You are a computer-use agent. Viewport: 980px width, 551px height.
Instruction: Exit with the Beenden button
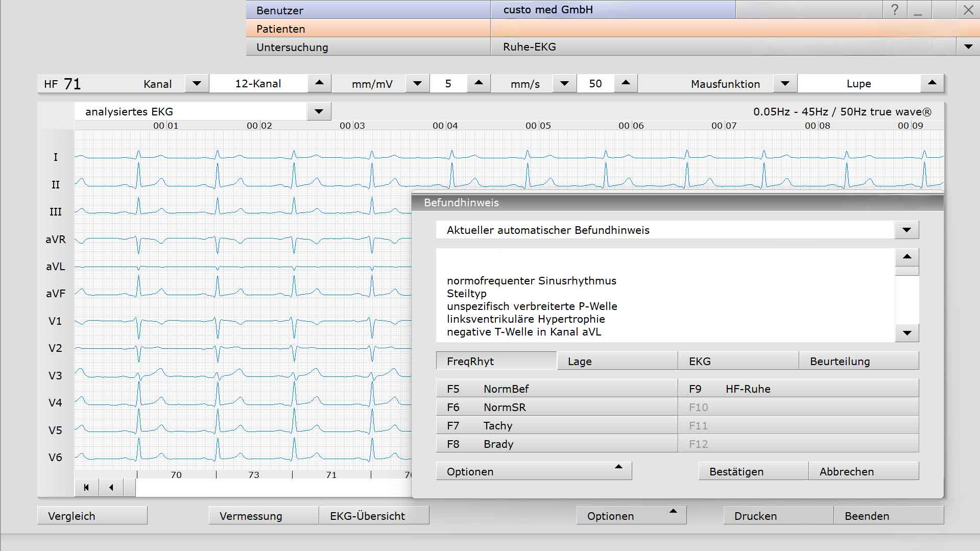pyautogui.click(x=889, y=516)
